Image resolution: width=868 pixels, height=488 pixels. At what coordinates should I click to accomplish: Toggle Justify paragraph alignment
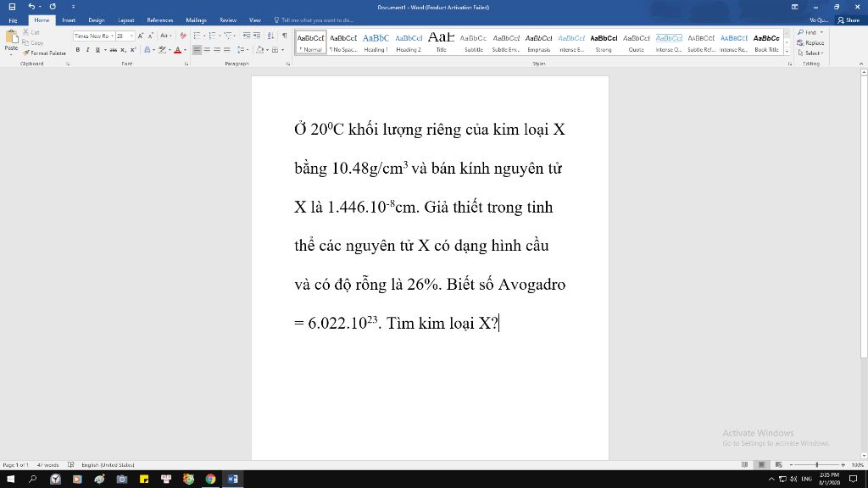227,50
